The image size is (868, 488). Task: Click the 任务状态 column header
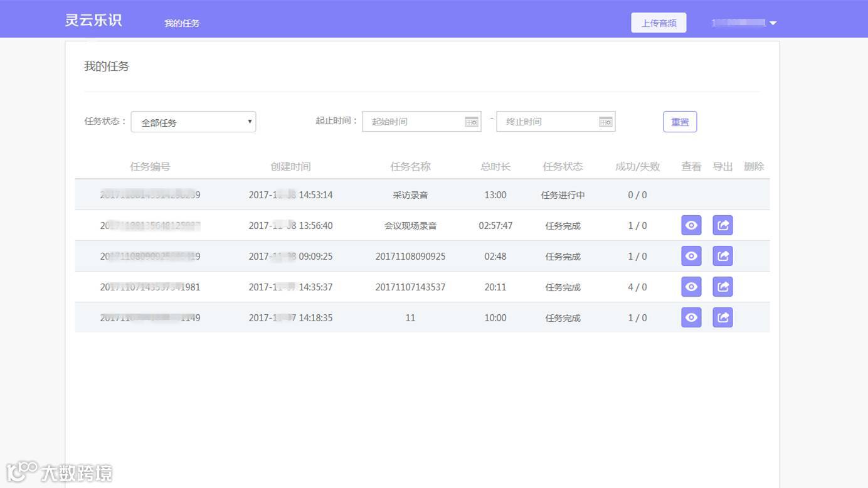click(563, 166)
